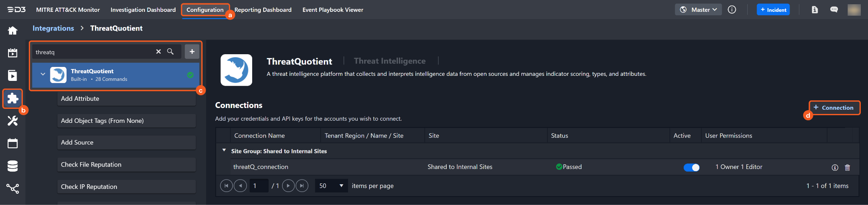This screenshot has height=205, width=868.
Task: Open the wrench and screwdriver utilities icon
Action: pos(13,121)
